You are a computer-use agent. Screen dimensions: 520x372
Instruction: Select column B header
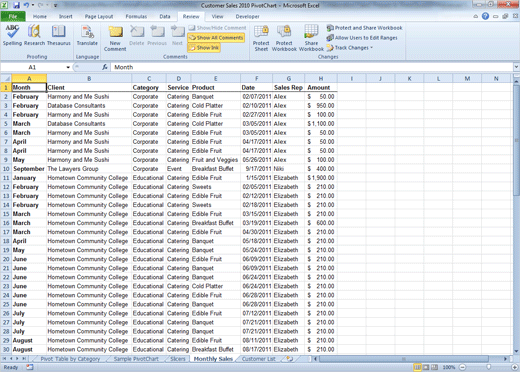point(89,79)
